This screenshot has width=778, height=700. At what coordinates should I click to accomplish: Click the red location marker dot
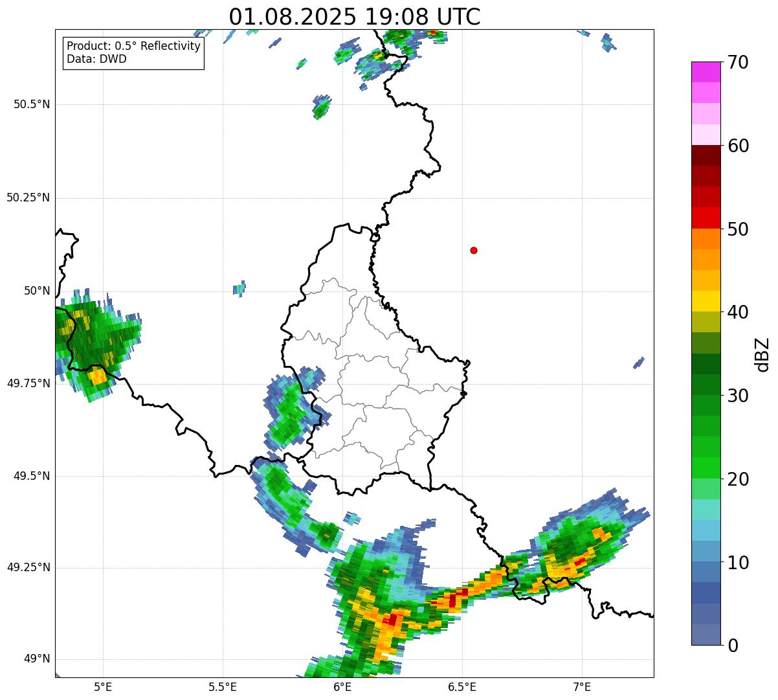pos(474,251)
